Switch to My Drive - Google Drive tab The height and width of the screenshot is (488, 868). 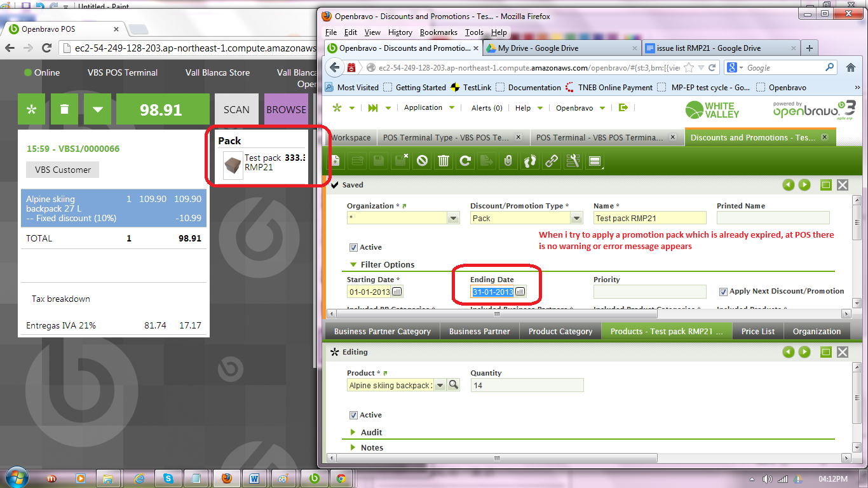click(561, 48)
